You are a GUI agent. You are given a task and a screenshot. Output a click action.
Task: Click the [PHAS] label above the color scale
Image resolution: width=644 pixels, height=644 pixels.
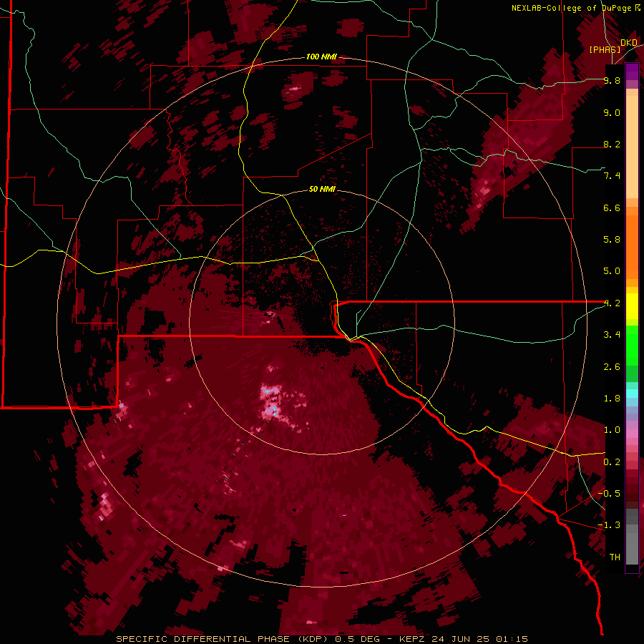pos(605,49)
